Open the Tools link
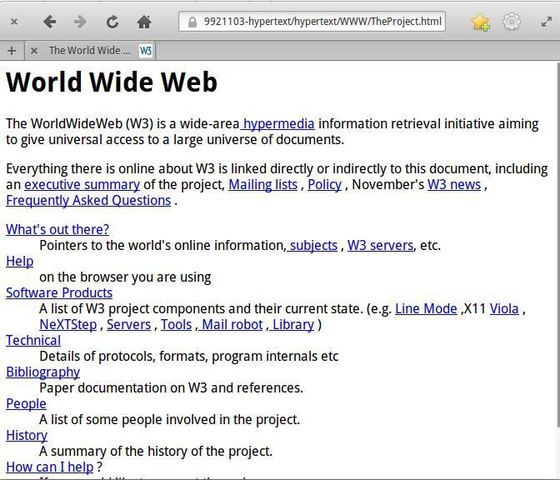Screen dimensions: 560x480 pos(176,324)
